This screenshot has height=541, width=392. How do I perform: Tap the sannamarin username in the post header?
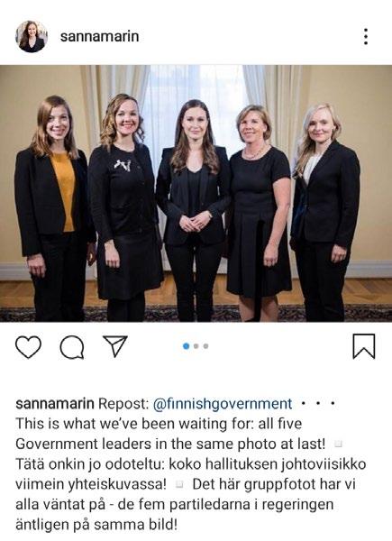pos(100,36)
